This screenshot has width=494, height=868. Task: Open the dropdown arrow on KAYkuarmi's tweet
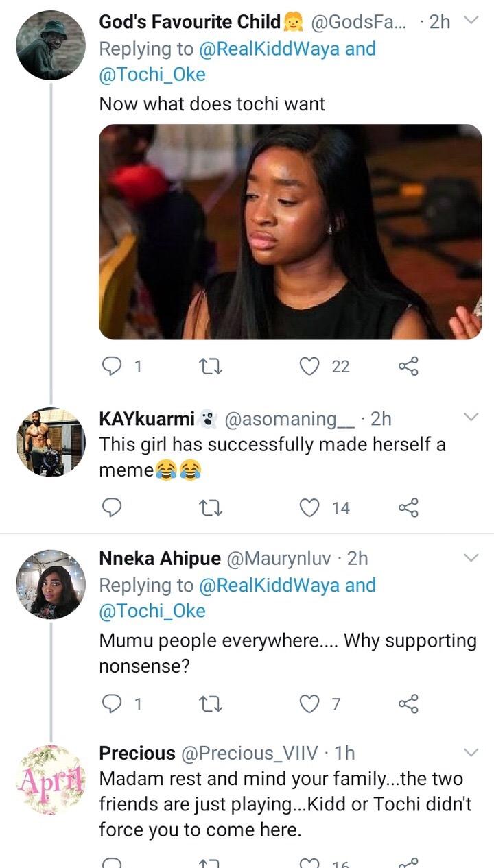[471, 418]
